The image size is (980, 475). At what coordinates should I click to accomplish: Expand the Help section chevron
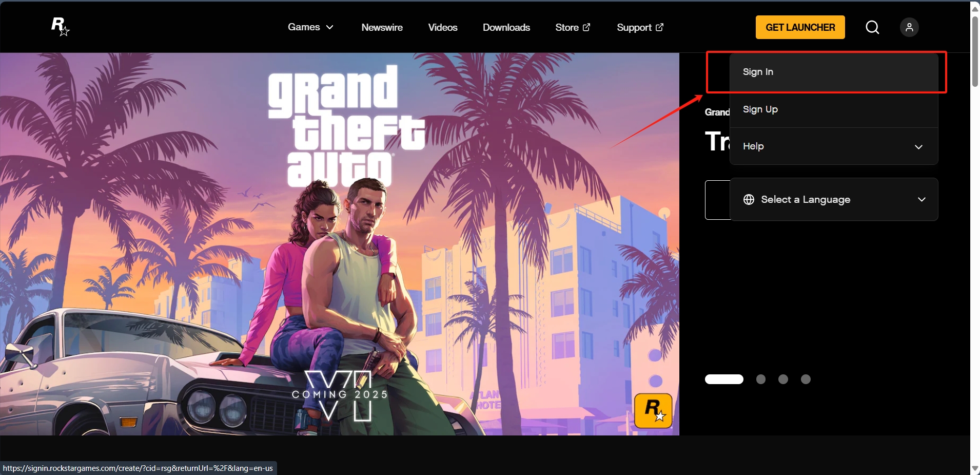click(918, 147)
